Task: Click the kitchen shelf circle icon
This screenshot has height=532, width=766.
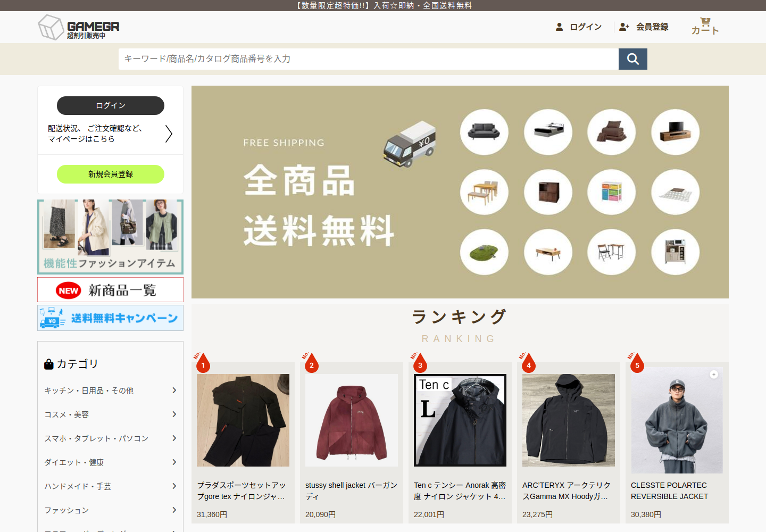Action: 675,252
